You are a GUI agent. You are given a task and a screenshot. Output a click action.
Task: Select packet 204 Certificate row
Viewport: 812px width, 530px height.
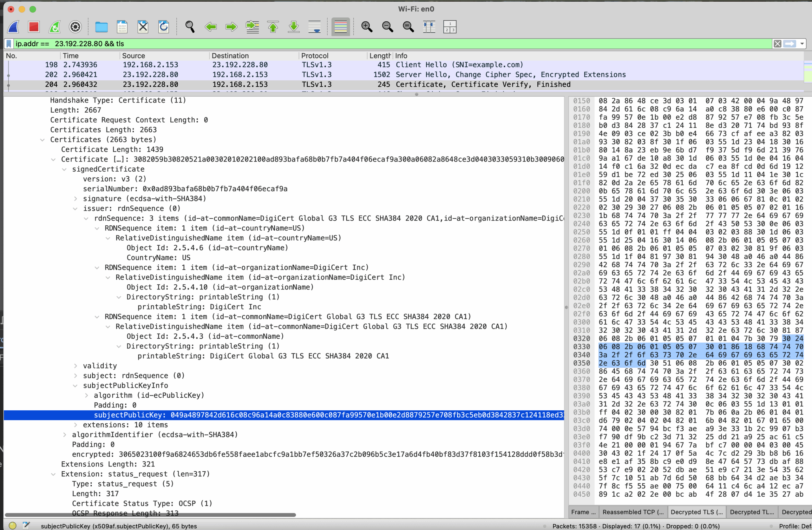pos(403,85)
